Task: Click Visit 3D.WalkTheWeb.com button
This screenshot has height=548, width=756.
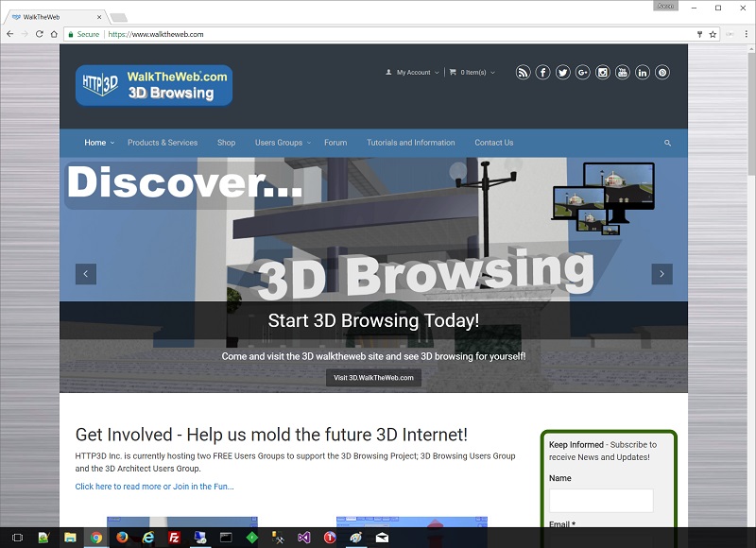Action: [x=373, y=378]
